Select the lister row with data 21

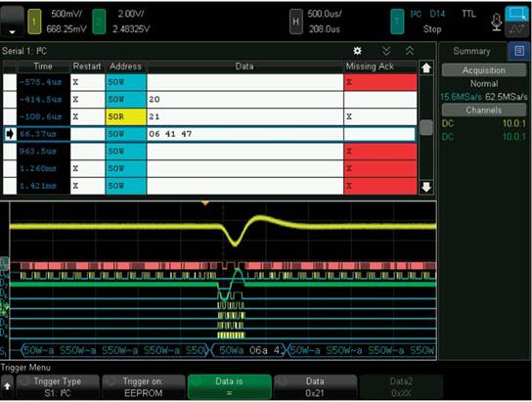coord(209,116)
